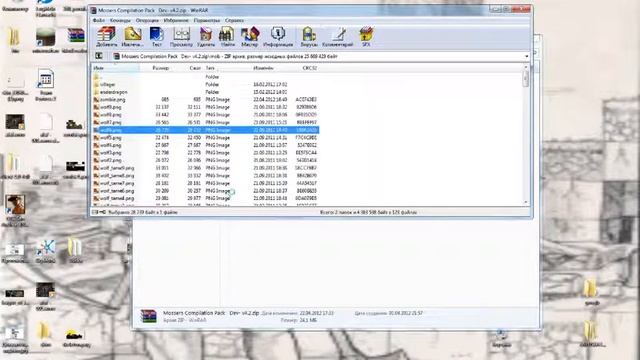
Task: Open the Файл menu
Action: [98, 20]
